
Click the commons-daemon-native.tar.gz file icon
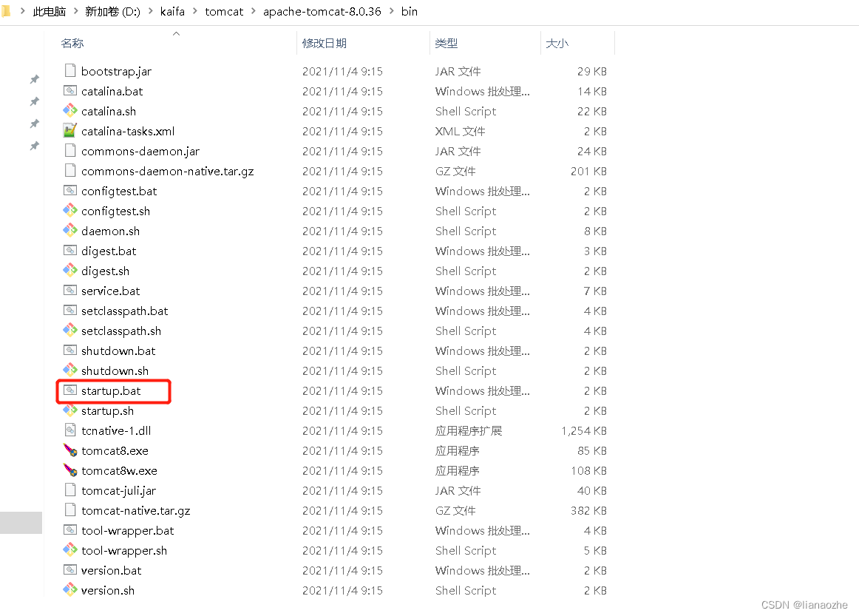(70, 170)
